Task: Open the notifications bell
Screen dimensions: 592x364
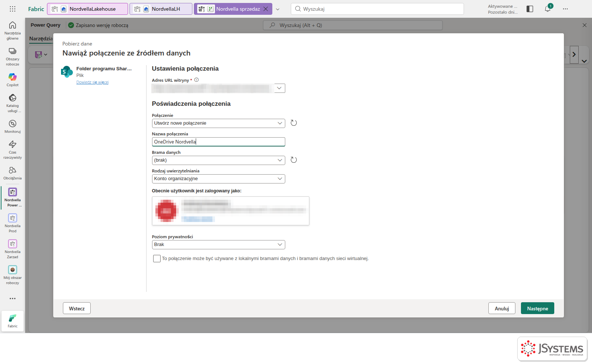Action: coord(548,9)
